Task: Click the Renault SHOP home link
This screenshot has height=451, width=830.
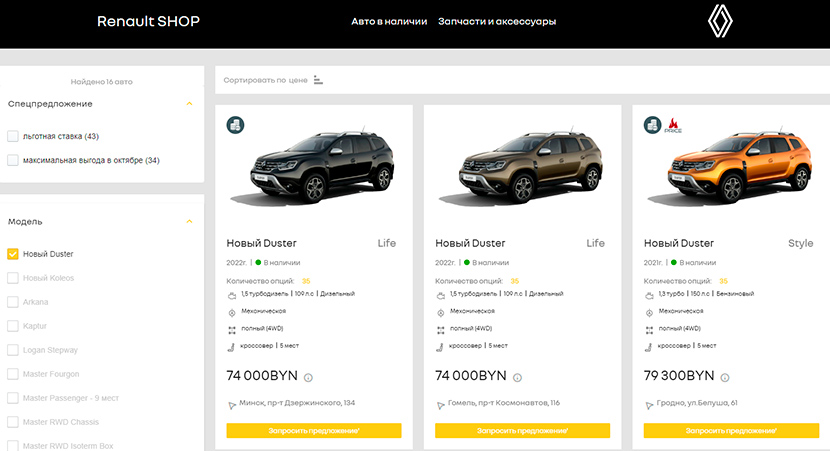Action: coord(148,21)
